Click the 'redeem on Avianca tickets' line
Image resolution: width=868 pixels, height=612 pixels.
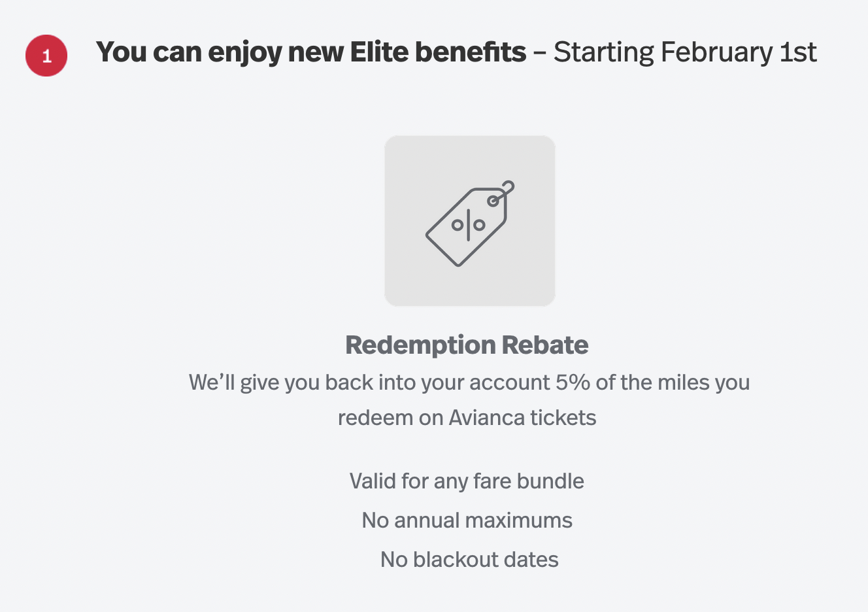pyautogui.click(x=467, y=417)
